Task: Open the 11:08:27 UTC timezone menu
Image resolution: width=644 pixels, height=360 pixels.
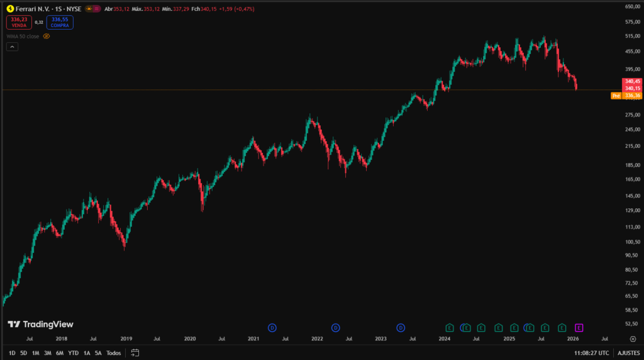Action: click(591, 353)
